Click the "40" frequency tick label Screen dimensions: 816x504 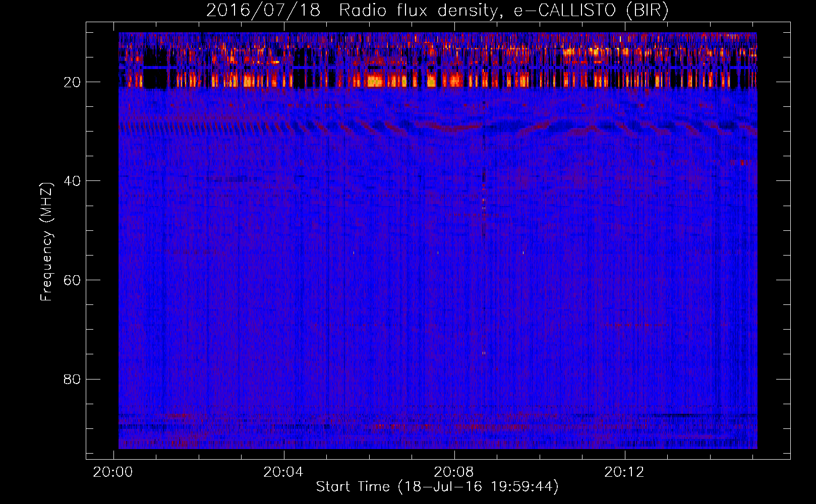pos(72,181)
